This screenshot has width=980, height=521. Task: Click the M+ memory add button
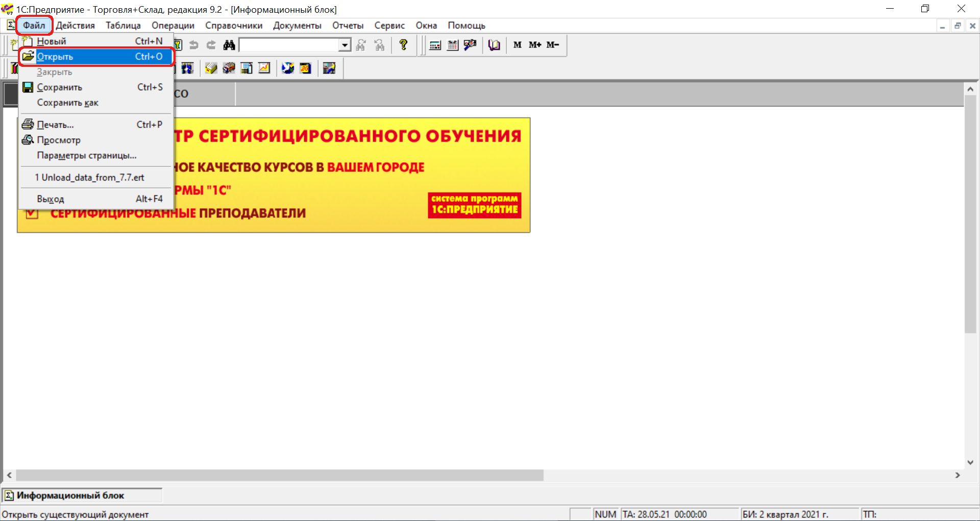tap(535, 45)
